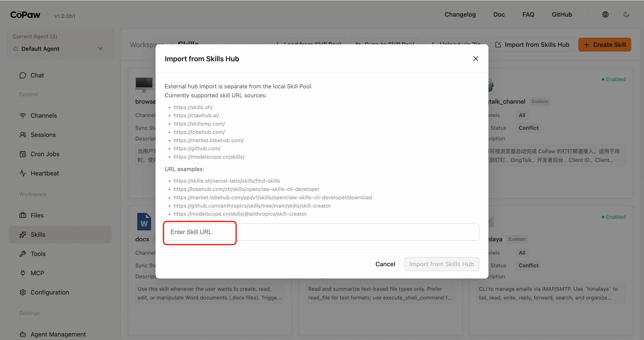Click the globe language icon
This screenshot has height=340, width=644.
[605, 14]
